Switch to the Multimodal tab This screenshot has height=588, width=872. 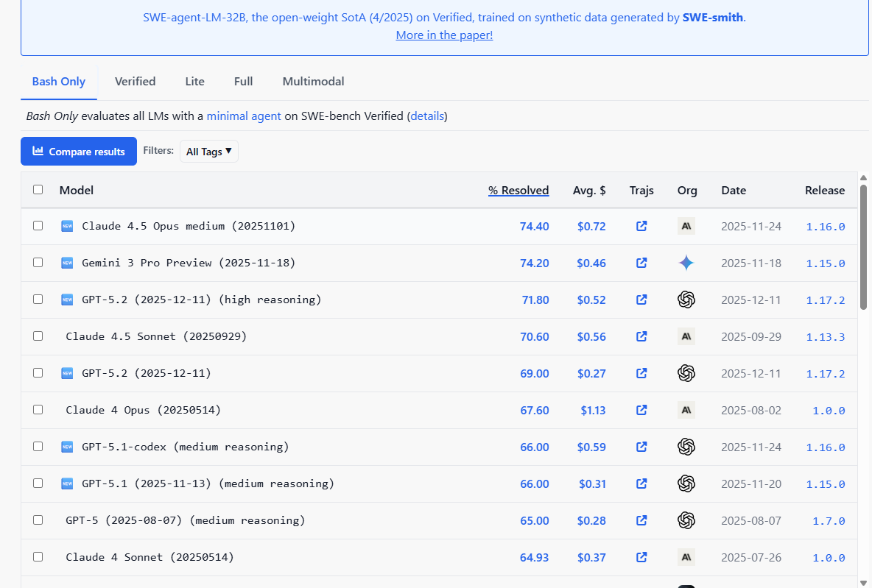click(x=313, y=82)
